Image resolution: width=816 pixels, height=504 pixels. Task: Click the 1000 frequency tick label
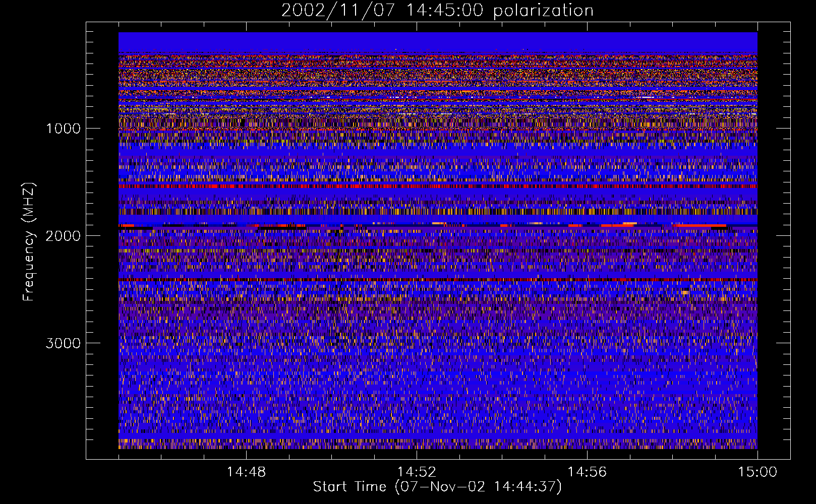[63, 129]
